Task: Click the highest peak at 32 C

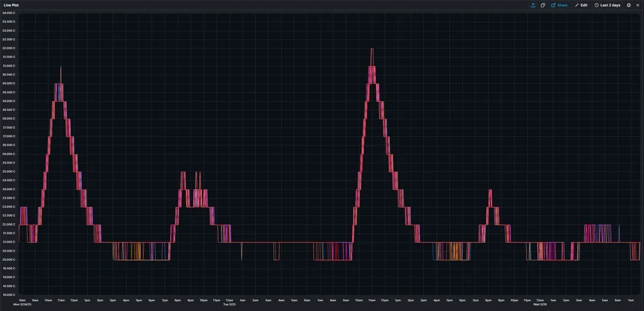Action: [372, 49]
